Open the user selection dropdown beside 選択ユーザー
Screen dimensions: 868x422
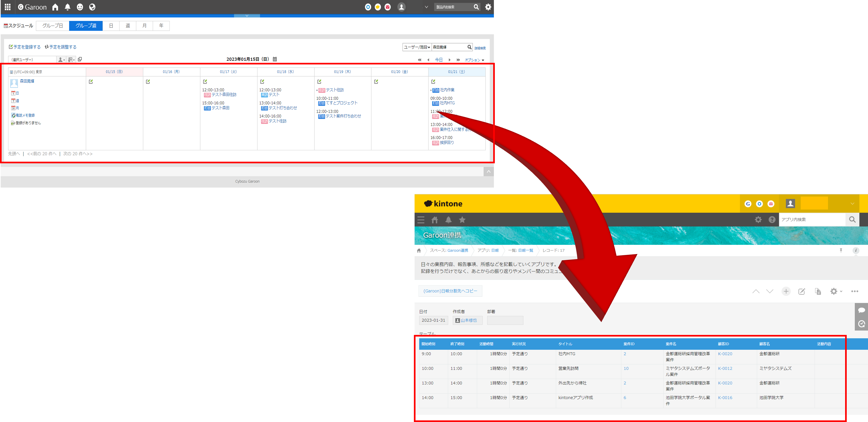[61, 60]
